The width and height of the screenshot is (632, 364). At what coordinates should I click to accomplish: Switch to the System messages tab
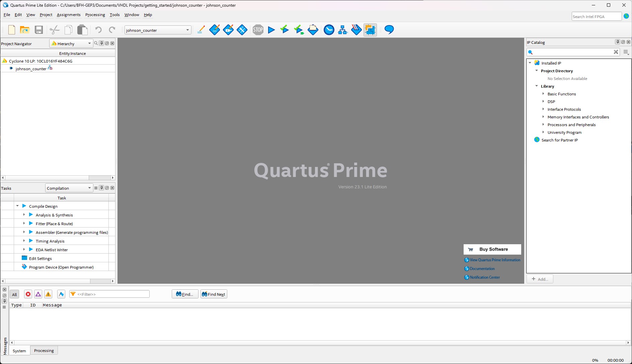(19, 351)
